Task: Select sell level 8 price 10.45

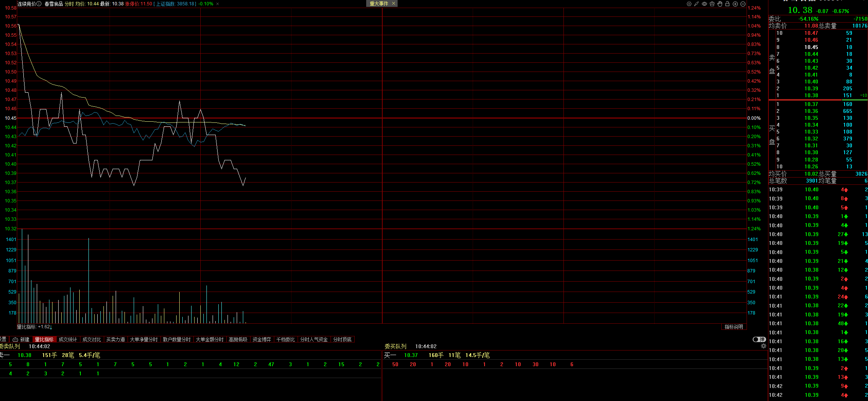Action: coord(811,47)
